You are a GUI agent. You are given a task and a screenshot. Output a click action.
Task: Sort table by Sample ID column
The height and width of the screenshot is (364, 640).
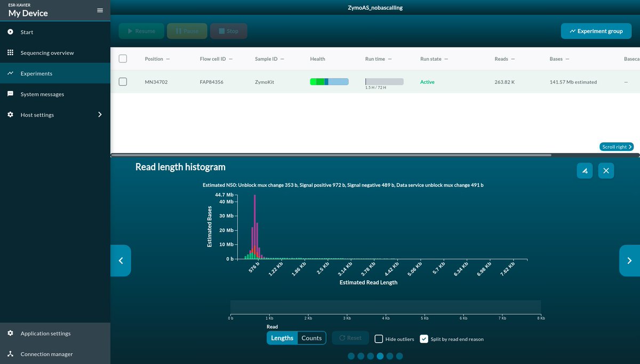point(269,59)
